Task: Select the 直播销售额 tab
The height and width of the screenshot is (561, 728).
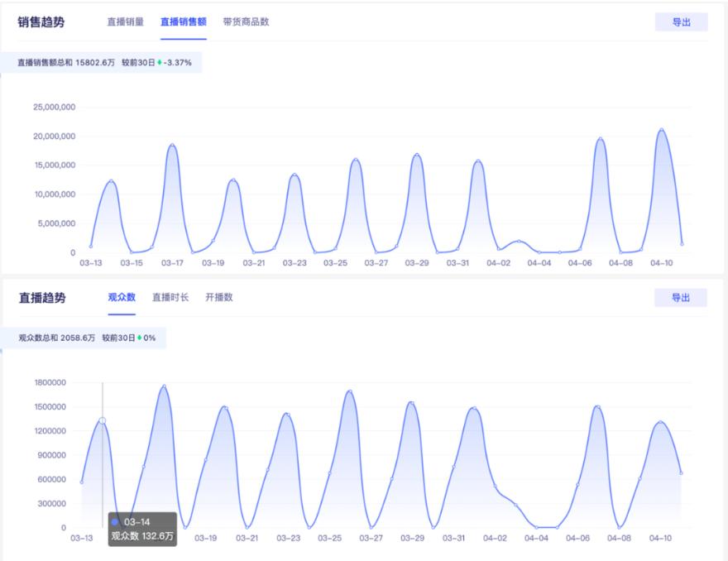Action: tap(183, 24)
